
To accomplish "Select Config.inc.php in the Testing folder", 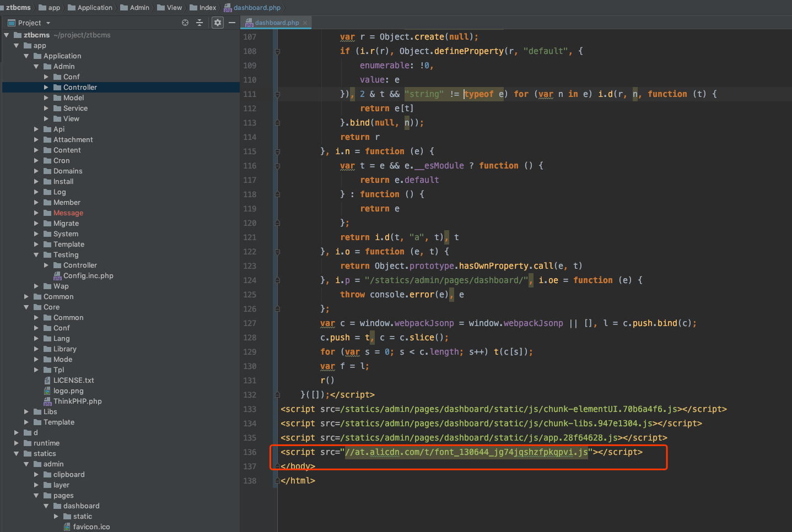I will coord(88,275).
